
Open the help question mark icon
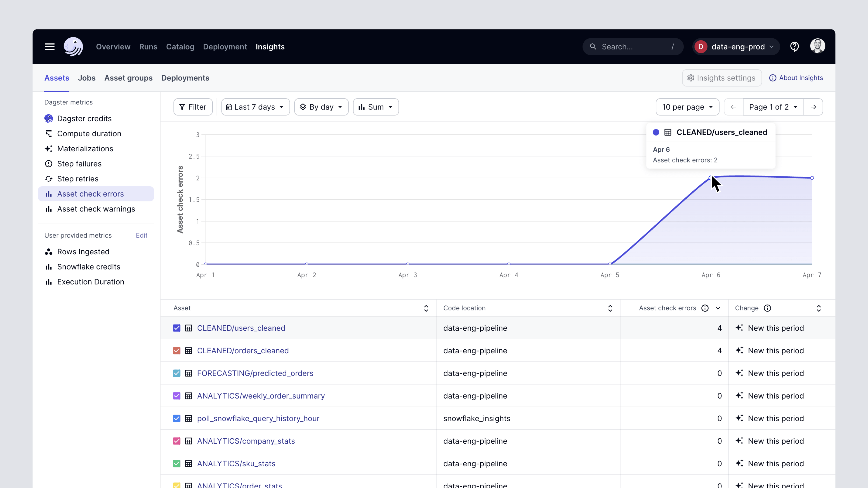pyautogui.click(x=795, y=47)
